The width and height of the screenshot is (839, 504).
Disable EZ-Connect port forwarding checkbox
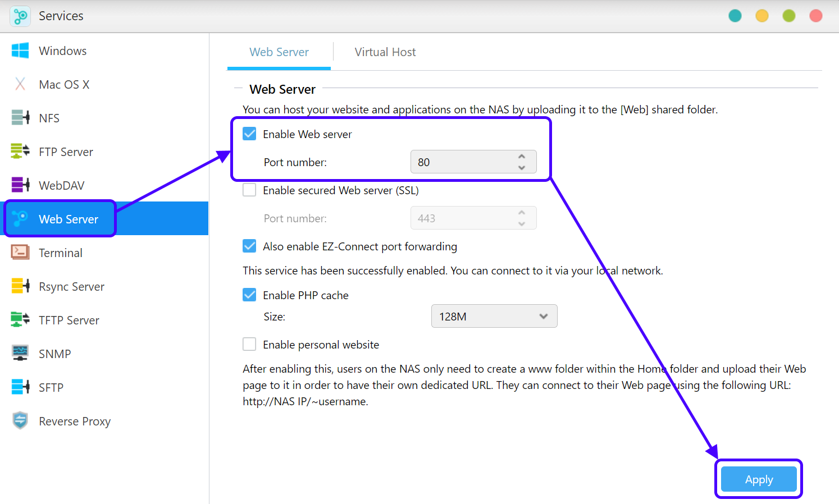pos(249,246)
